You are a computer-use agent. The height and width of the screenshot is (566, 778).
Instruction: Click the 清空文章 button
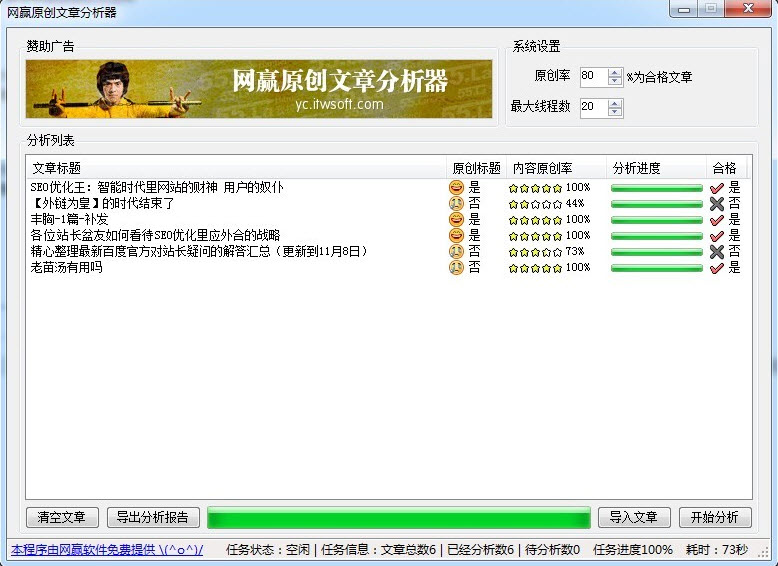tap(62, 517)
